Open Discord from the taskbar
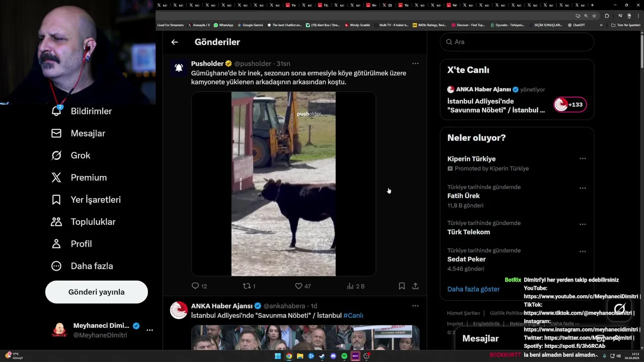 pos(333,356)
